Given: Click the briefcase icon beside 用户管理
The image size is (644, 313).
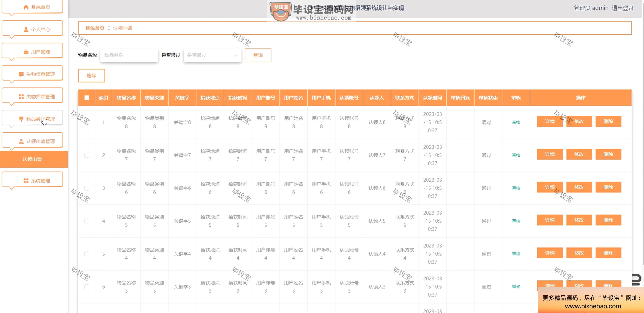Looking at the screenshot, I should tap(26, 52).
